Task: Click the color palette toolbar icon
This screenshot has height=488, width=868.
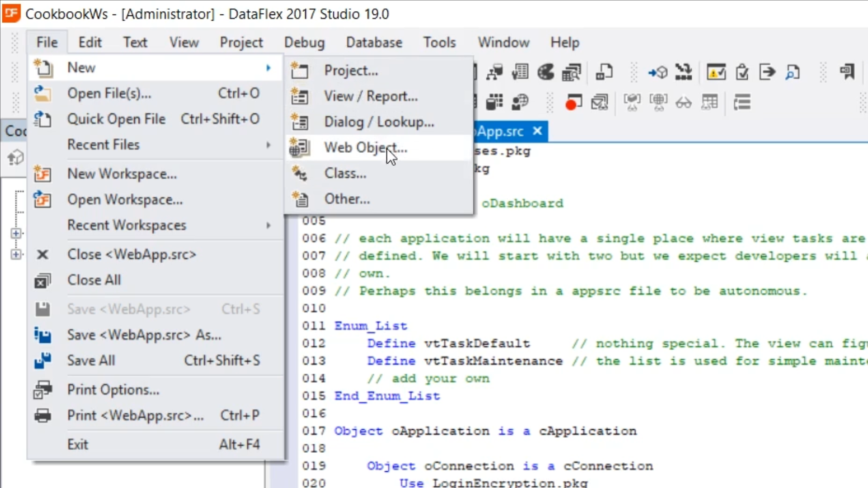Action: click(546, 72)
